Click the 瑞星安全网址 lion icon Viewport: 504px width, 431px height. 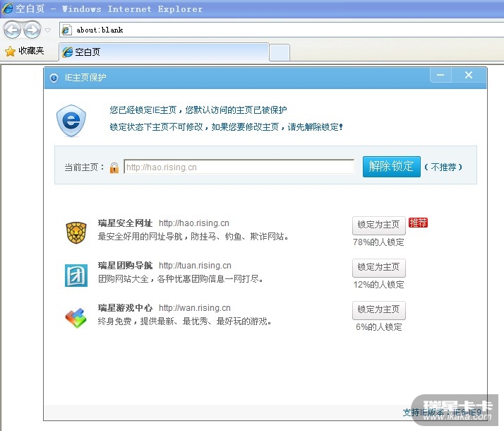coord(76,232)
